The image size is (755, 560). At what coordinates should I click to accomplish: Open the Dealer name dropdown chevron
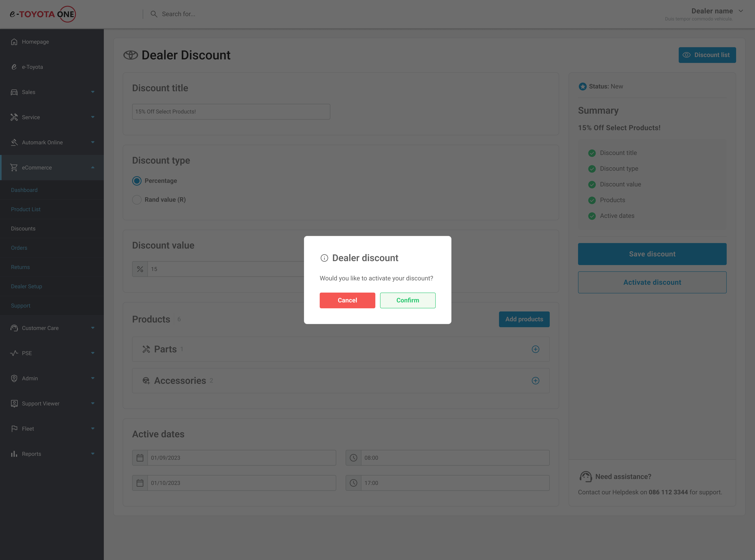coord(741,11)
